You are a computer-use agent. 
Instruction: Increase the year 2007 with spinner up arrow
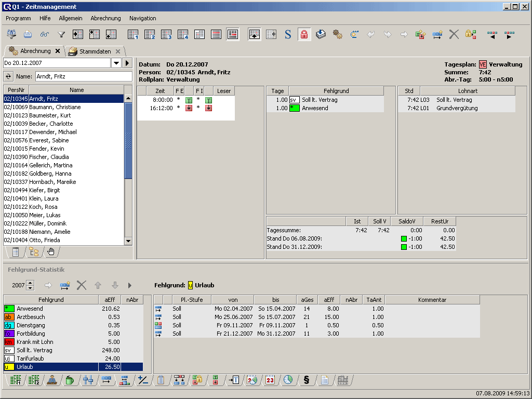coord(30,283)
